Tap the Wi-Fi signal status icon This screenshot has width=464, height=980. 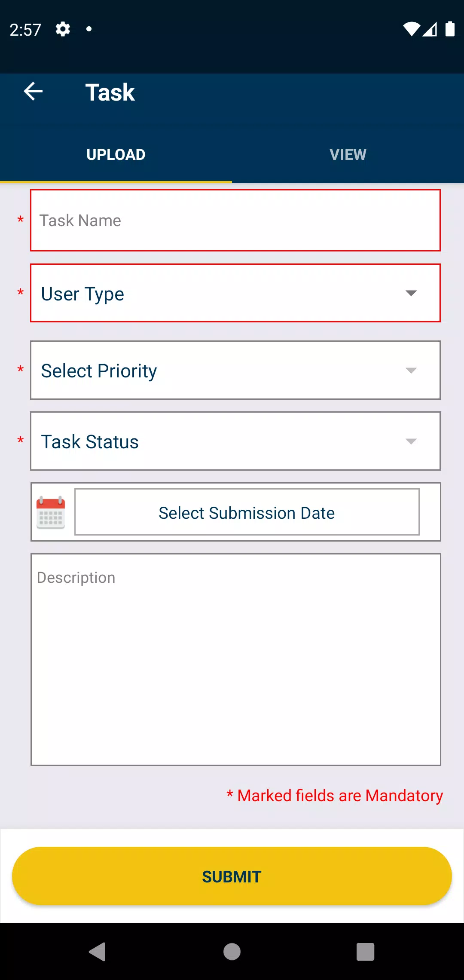411,29
